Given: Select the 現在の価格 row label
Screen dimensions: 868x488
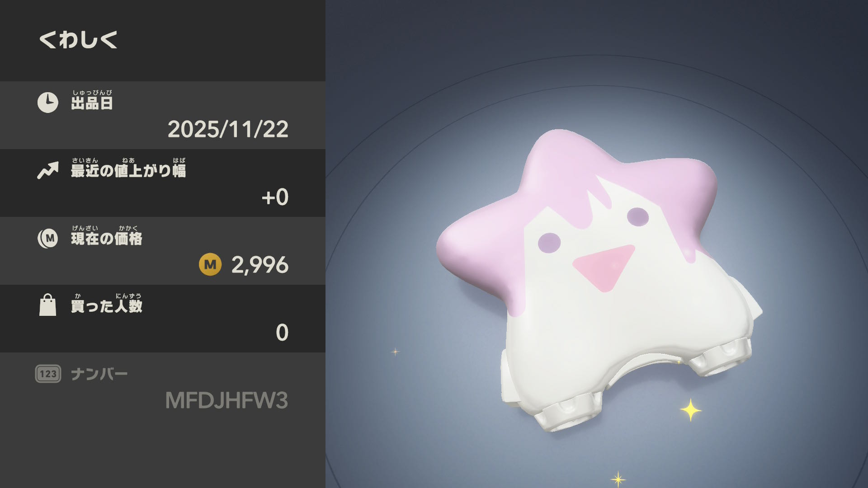Looking at the screenshot, I should click(x=107, y=235).
